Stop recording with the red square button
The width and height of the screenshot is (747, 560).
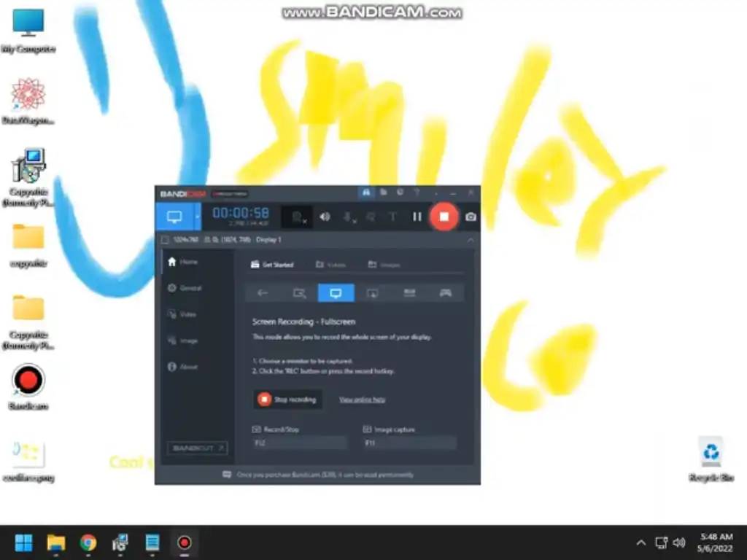click(444, 217)
